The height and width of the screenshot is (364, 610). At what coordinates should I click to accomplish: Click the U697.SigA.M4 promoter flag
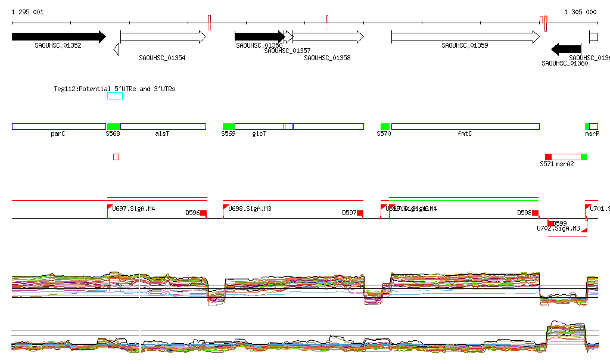(110, 207)
